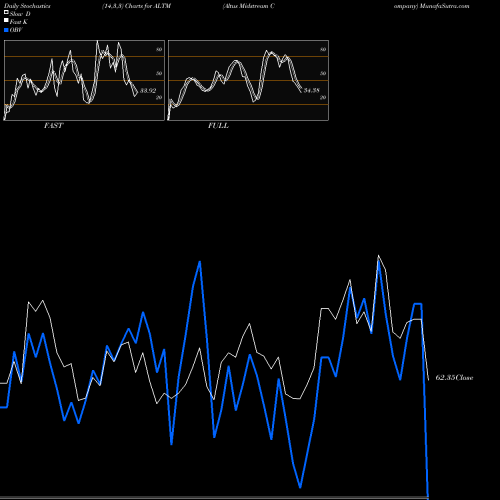The image size is (500, 500).
Task: Click the blue OBV legend swatch
Action: [x=6, y=30]
